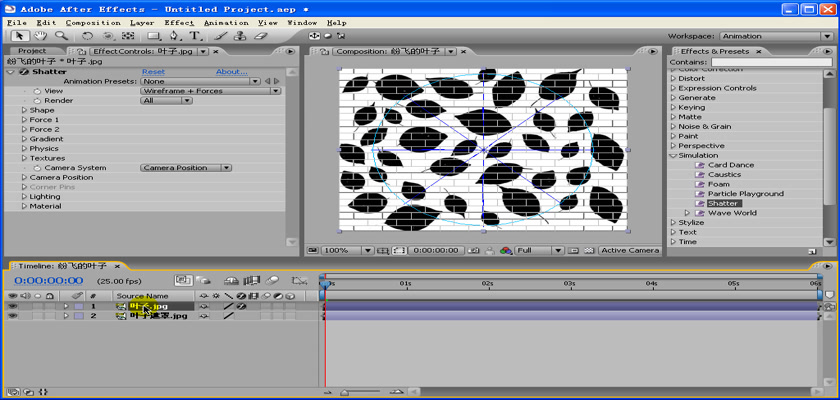Click the world axis mode icon
Viewport: 840px width, 400px height.
coord(327,36)
